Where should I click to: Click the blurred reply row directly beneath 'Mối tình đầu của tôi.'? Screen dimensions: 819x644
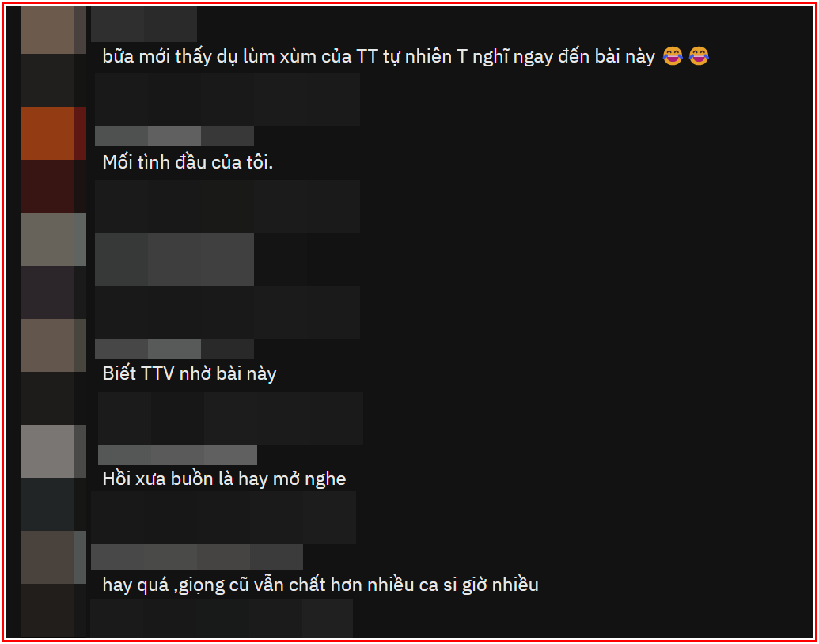tap(227, 206)
